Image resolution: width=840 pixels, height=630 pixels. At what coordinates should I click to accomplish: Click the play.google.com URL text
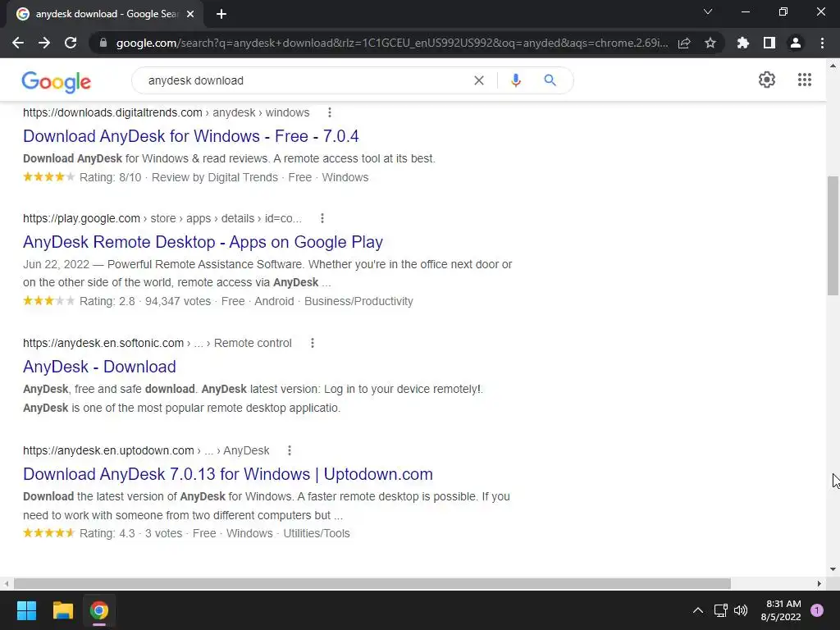click(81, 218)
